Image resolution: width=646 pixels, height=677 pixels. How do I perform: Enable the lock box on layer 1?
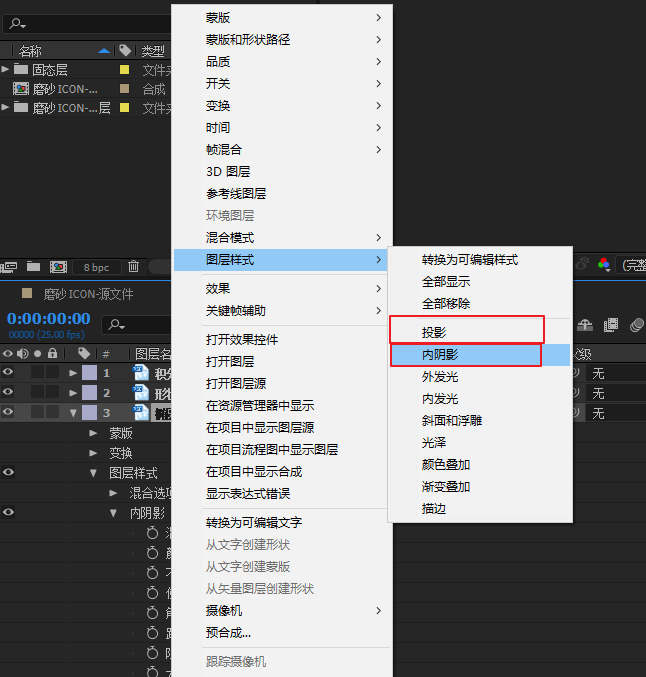pyautogui.click(x=53, y=372)
